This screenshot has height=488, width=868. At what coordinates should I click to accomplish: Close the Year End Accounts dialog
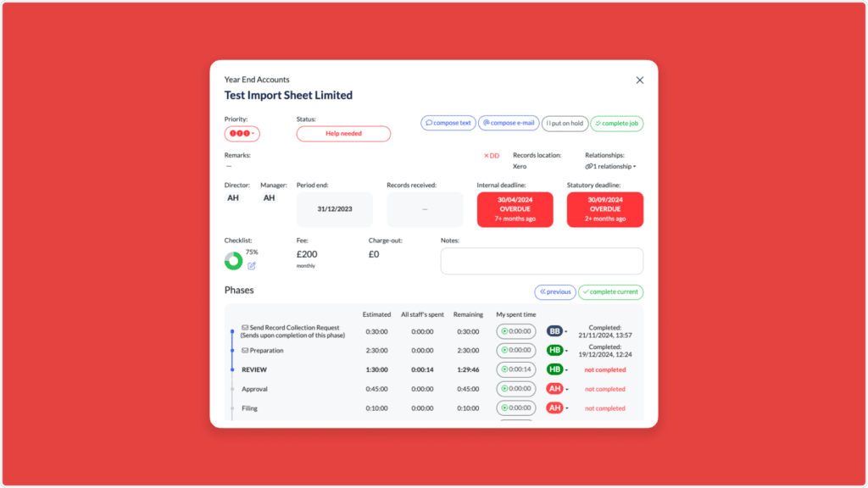640,80
